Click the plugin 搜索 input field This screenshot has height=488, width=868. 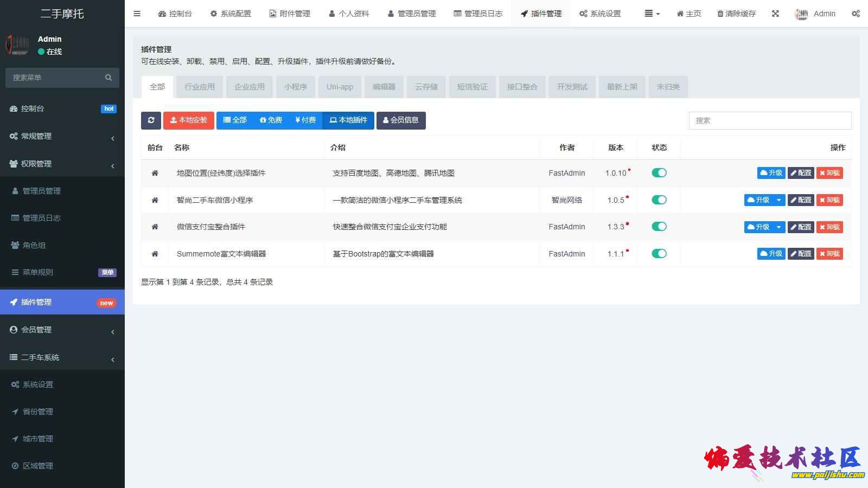point(769,120)
